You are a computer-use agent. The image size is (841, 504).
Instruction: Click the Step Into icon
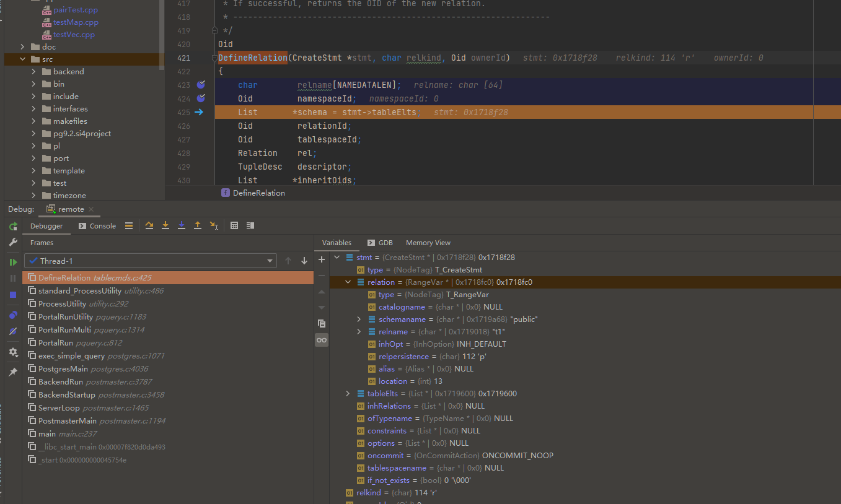165,226
